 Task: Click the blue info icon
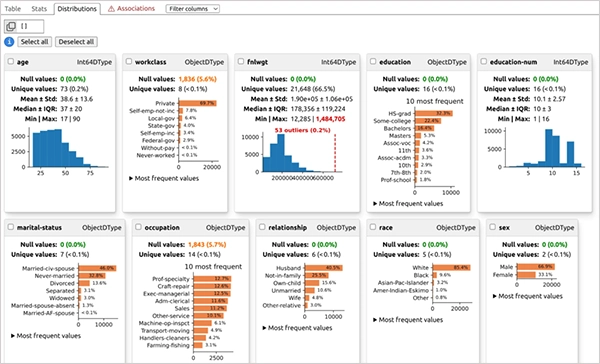tap(9, 42)
